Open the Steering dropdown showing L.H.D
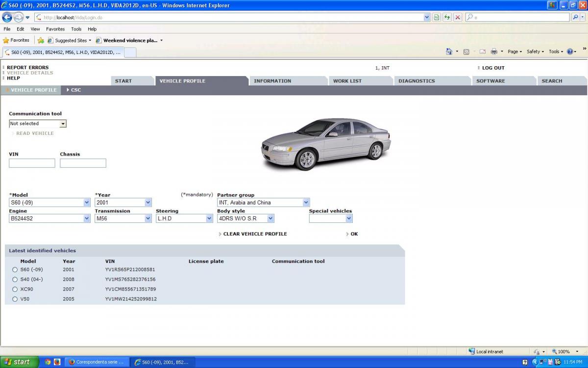Image resolution: width=588 pixels, height=368 pixels. coord(184,218)
